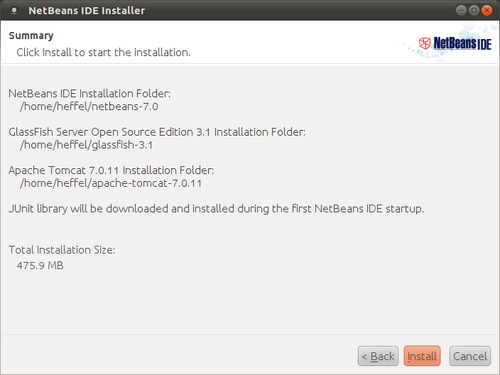Select the /home/heffel/glassfish-3.1 path text
Viewport: 500px width, 375px height.
86,145
